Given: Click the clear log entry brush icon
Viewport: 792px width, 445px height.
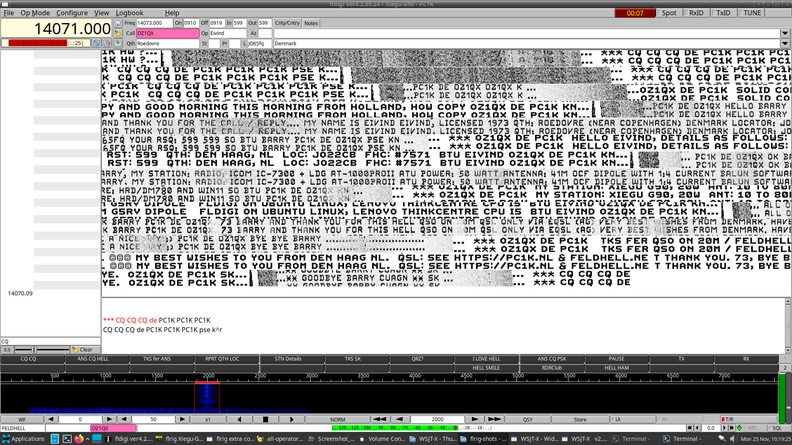Looking at the screenshot, I should [x=119, y=33].
